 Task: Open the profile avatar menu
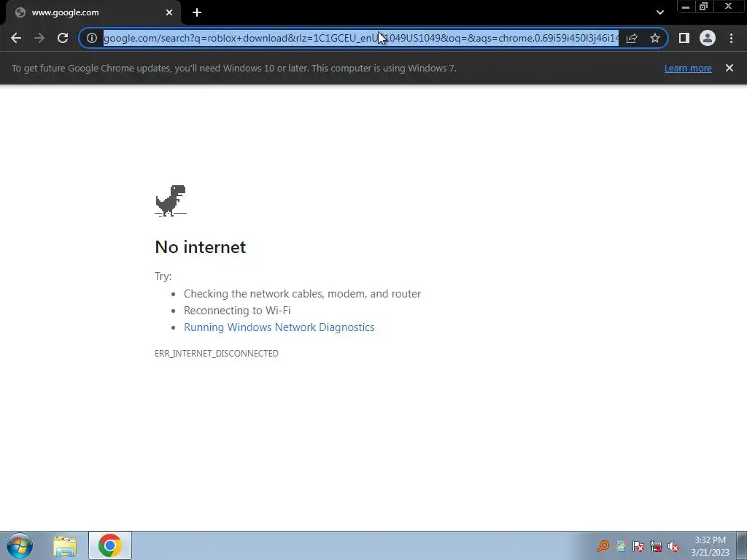tap(708, 38)
